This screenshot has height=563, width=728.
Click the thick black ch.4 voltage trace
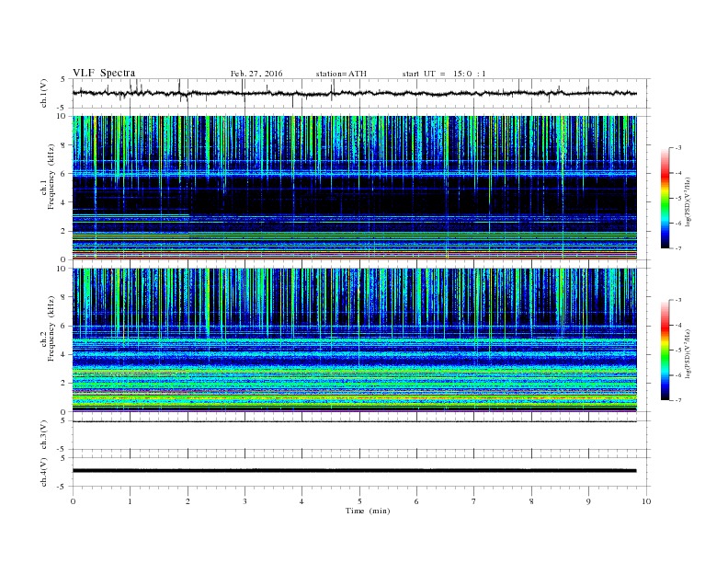354,471
